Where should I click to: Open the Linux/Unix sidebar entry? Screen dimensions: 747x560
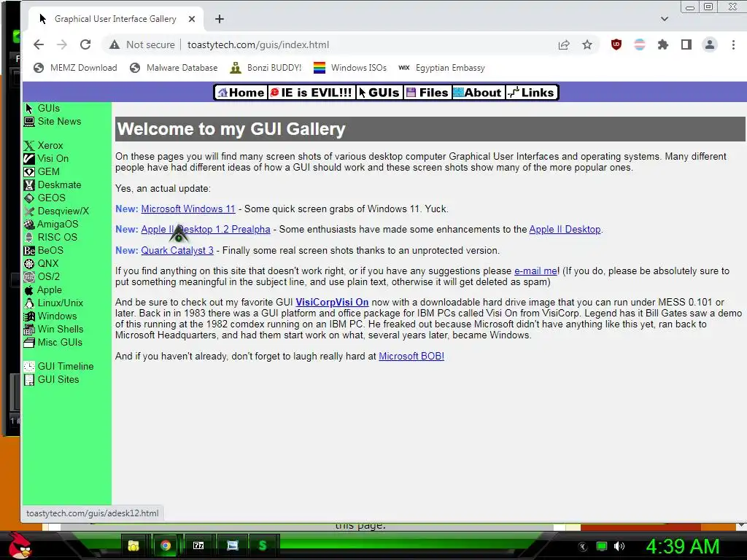point(53,303)
